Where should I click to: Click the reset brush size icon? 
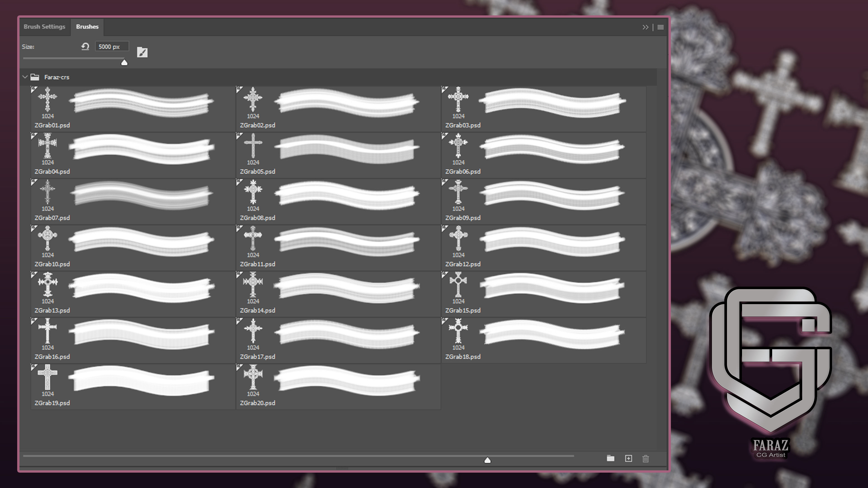[85, 47]
